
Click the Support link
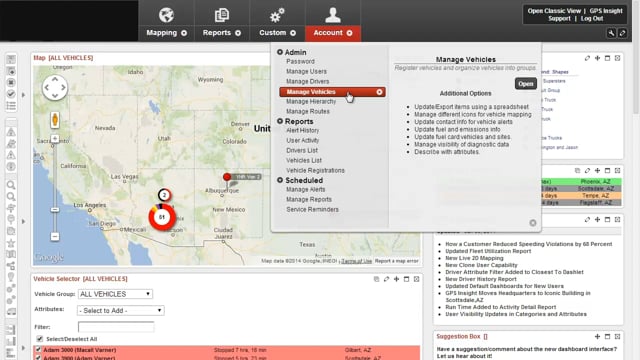[x=559, y=18]
